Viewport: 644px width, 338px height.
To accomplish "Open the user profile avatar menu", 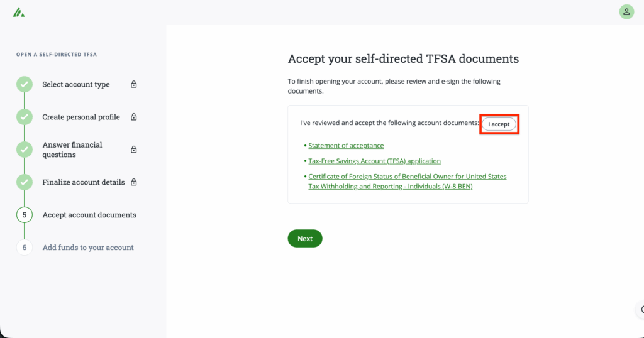I will point(626,12).
